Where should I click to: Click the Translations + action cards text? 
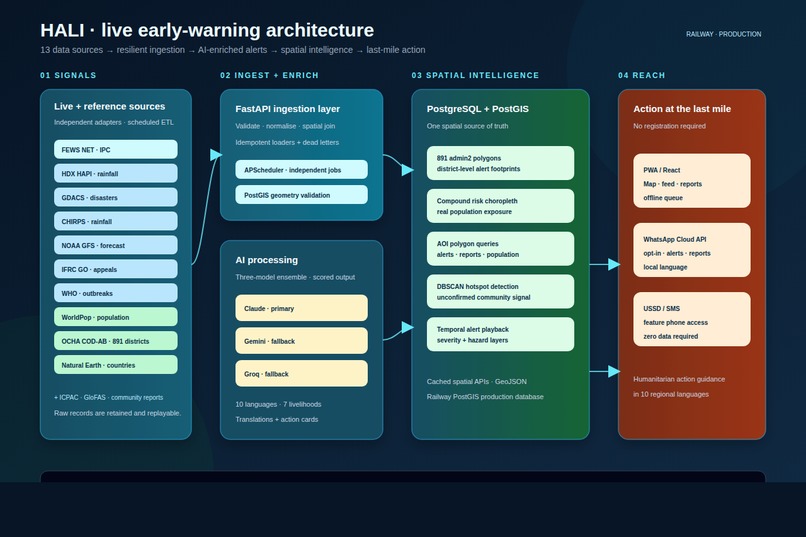277,419
